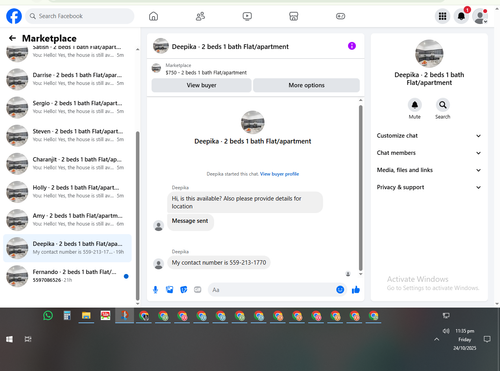Open File Explorer from the taskbar
500x371 pixels.
[86, 315]
